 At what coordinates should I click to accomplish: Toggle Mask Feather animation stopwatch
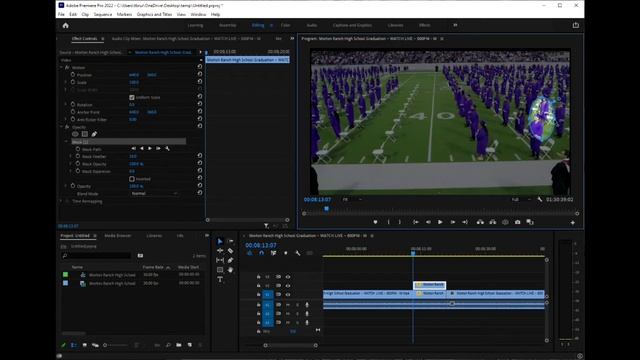[78, 156]
